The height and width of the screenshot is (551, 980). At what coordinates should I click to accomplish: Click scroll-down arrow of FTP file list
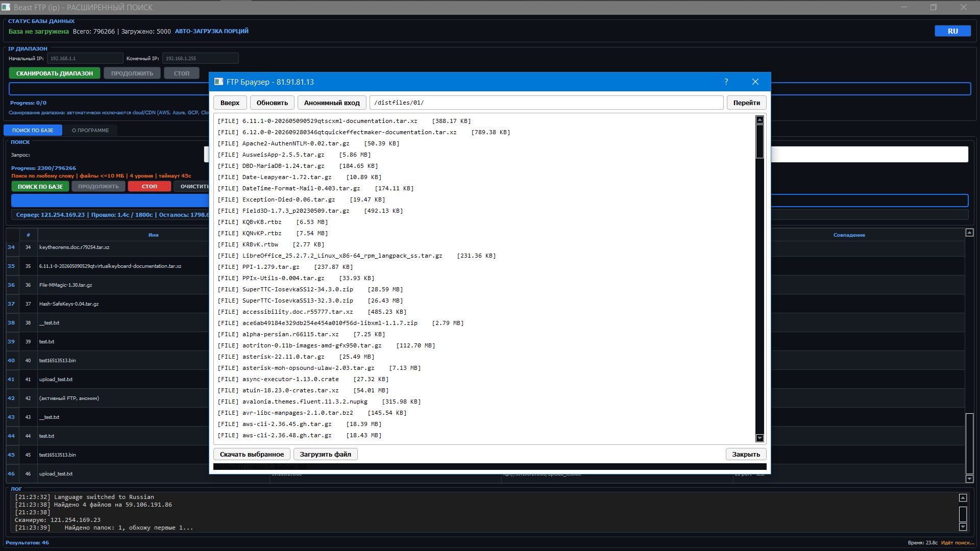click(x=759, y=438)
